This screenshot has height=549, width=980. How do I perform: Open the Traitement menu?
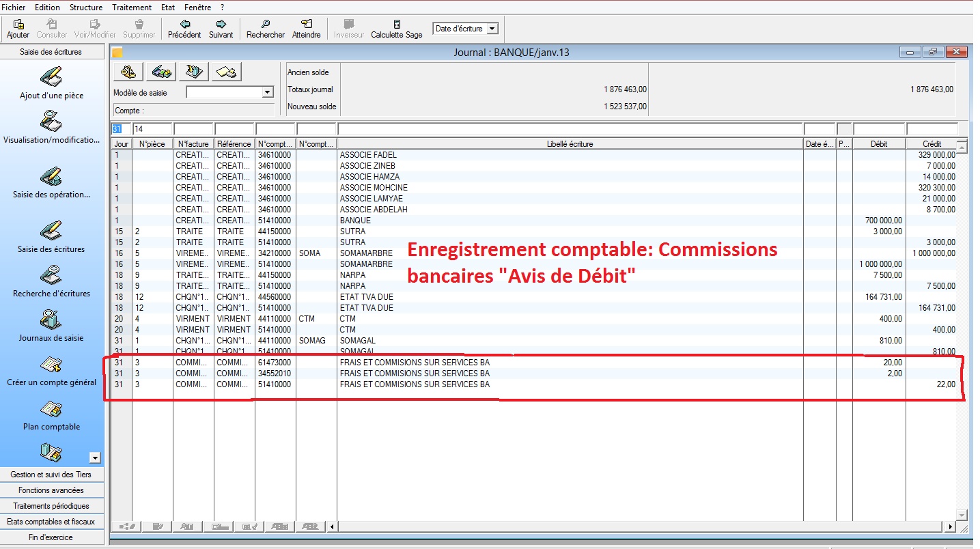132,7
